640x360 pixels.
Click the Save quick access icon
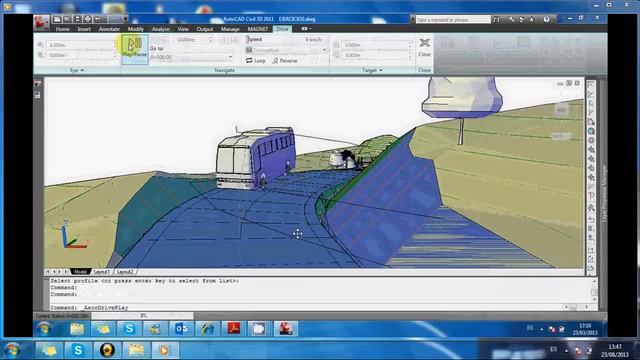pos(77,19)
